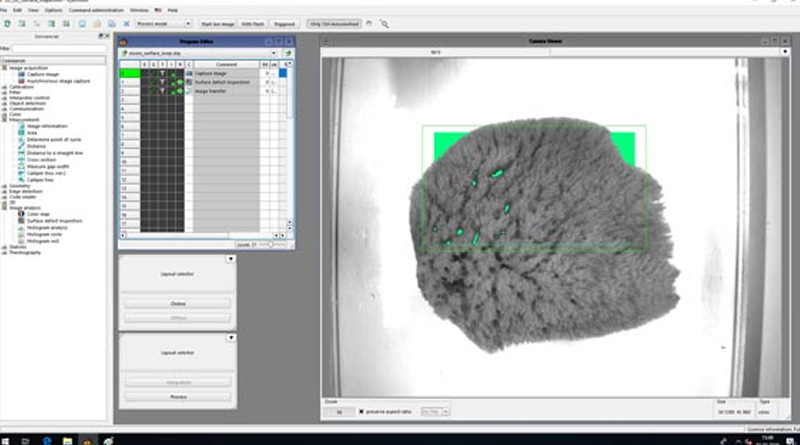Choose the Caliper free measurement command

click(40, 179)
